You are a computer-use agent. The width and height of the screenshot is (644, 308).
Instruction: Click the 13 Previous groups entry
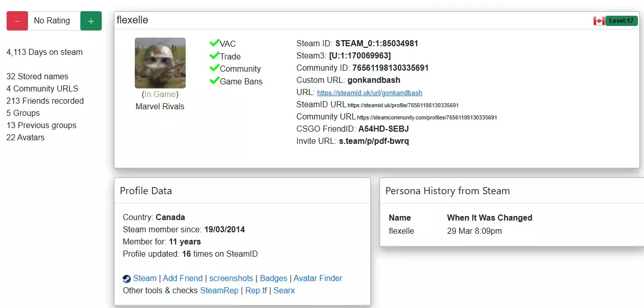click(x=41, y=125)
